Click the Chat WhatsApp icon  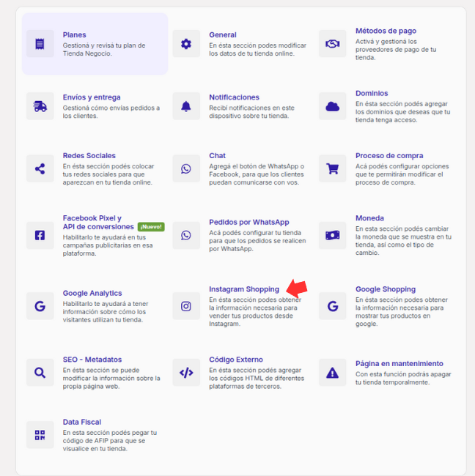(186, 168)
